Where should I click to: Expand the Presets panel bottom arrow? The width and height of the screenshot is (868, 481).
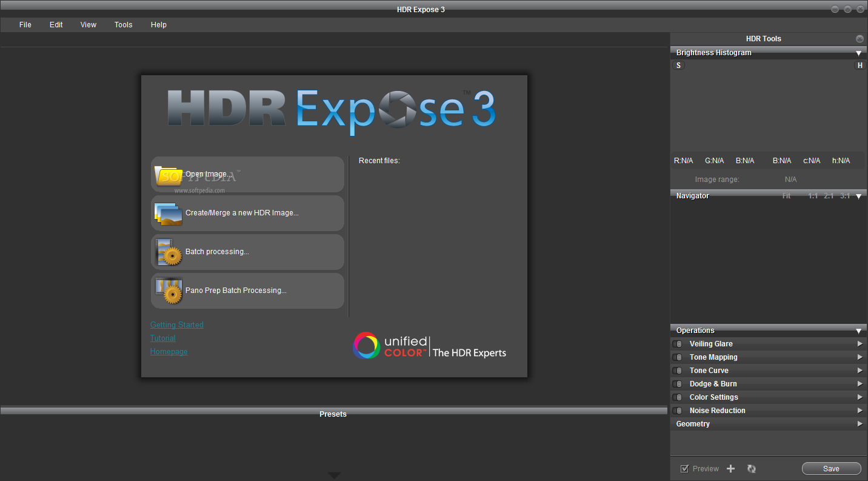coord(334,476)
